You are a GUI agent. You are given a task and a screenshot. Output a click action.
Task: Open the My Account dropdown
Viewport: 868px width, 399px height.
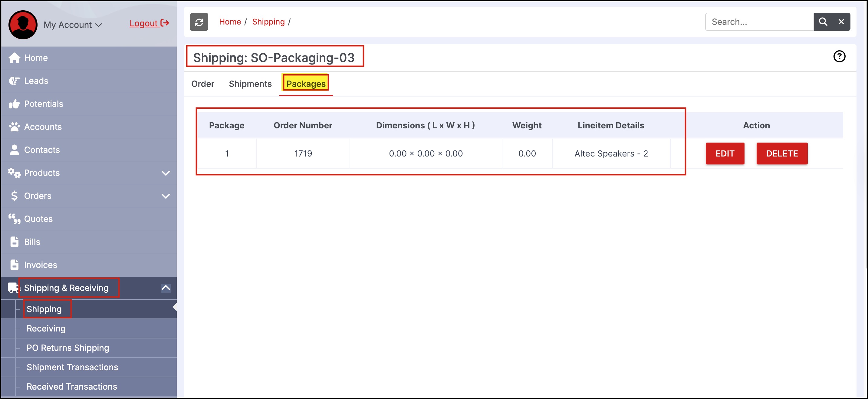[x=73, y=25]
